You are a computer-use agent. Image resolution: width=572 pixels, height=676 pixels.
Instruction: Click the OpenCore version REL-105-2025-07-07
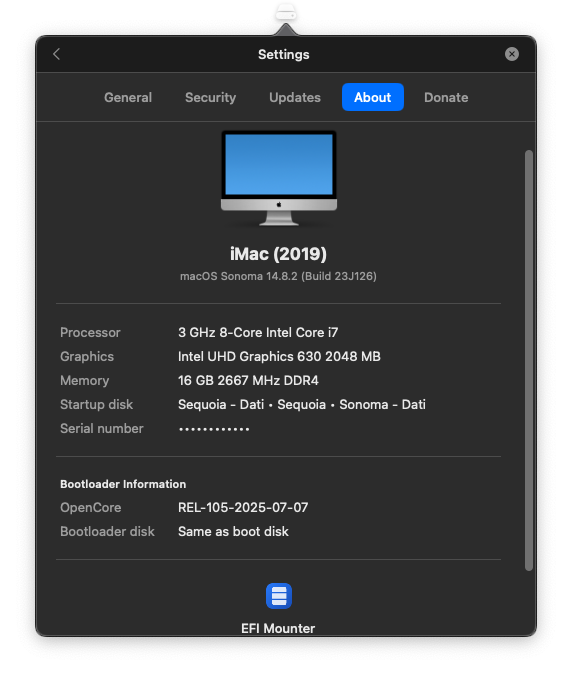(243, 507)
